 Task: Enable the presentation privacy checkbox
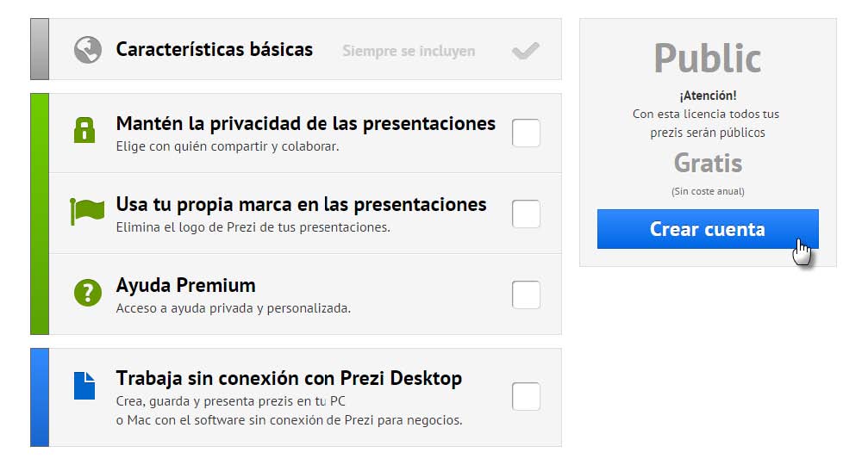[x=526, y=133]
